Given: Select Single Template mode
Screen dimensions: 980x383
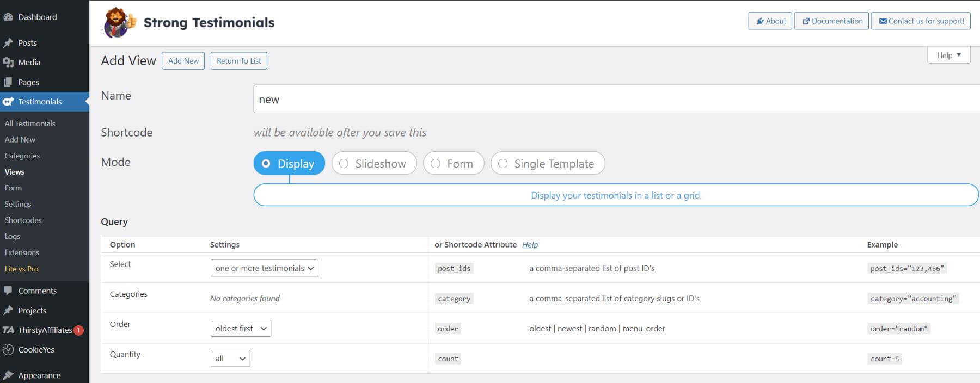Looking at the screenshot, I should 503,164.
